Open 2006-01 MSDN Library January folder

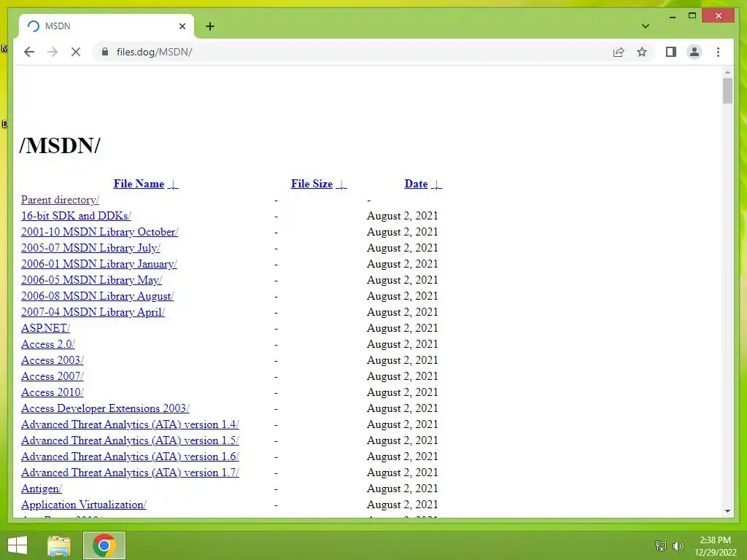coord(99,264)
